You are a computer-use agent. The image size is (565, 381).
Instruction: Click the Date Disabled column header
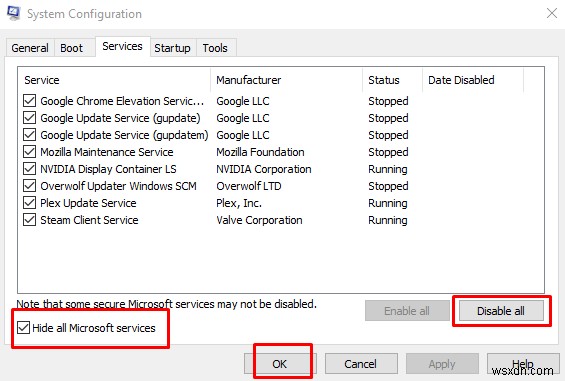[x=473, y=80]
